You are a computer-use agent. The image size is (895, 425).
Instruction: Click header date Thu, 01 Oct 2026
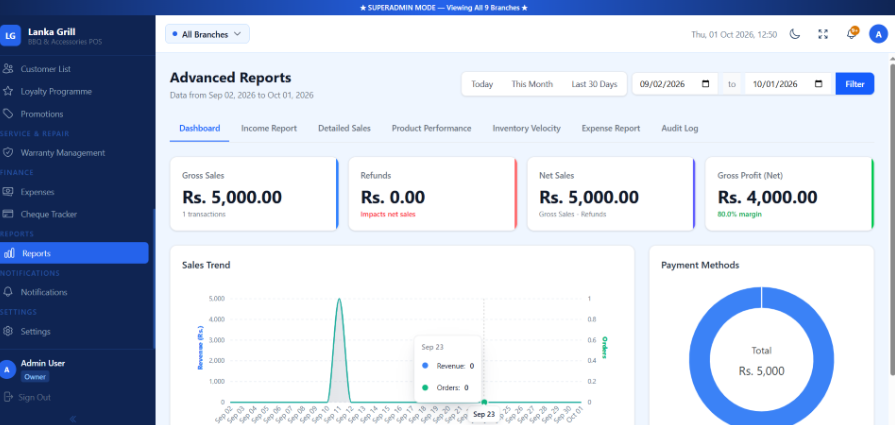(x=734, y=34)
